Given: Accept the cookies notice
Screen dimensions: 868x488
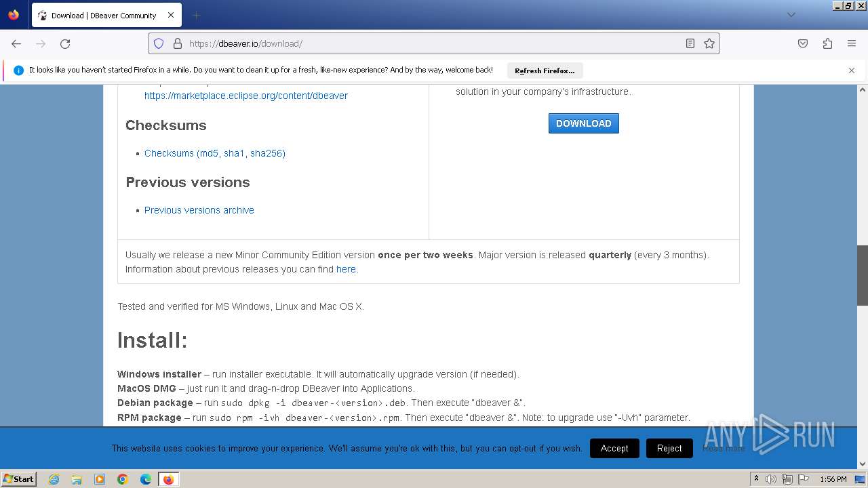Looking at the screenshot, I should coord(614,449).
